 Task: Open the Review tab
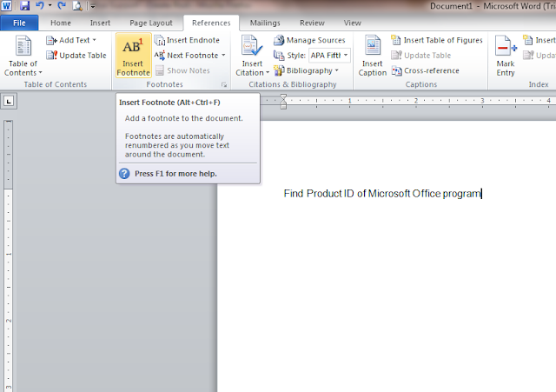[312, 23]
